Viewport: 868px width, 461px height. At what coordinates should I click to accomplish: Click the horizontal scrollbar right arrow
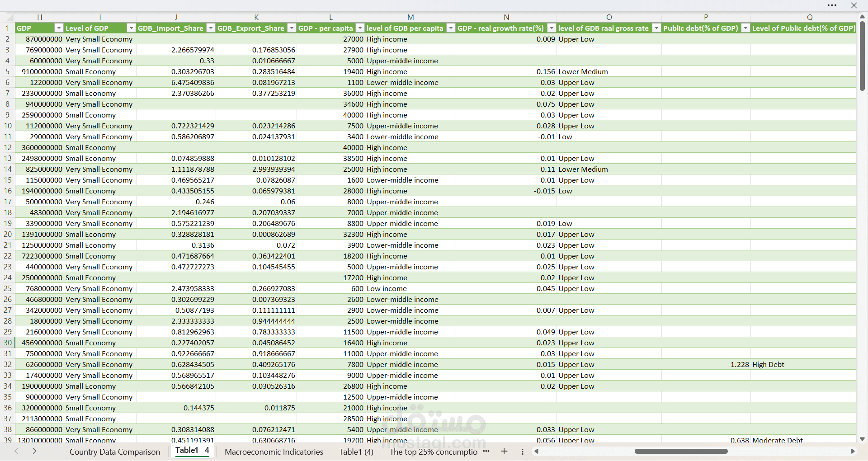click(x=853, y=452)
